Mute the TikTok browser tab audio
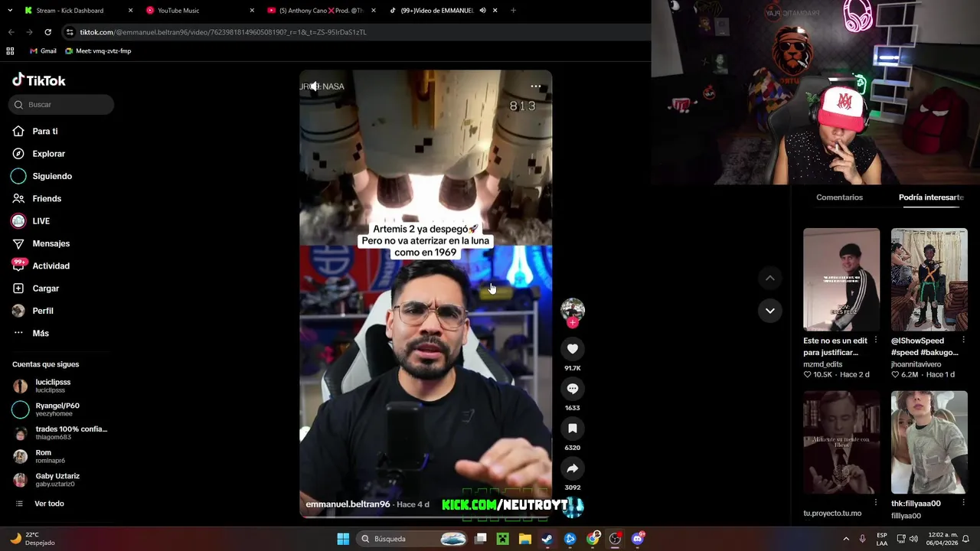Image resolution: width=980 pixels, height=551 pixels. pyautogui.click(x=482, y=11)
